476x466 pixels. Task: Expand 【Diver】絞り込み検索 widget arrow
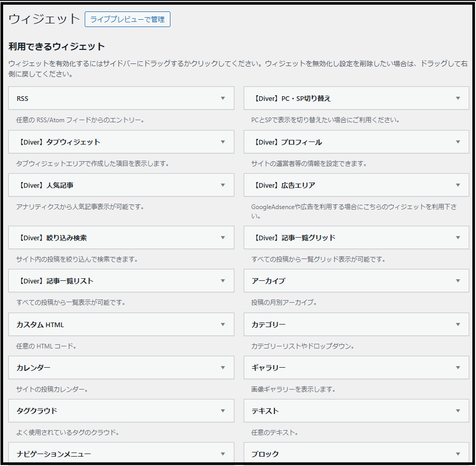[x=223, y=238]
